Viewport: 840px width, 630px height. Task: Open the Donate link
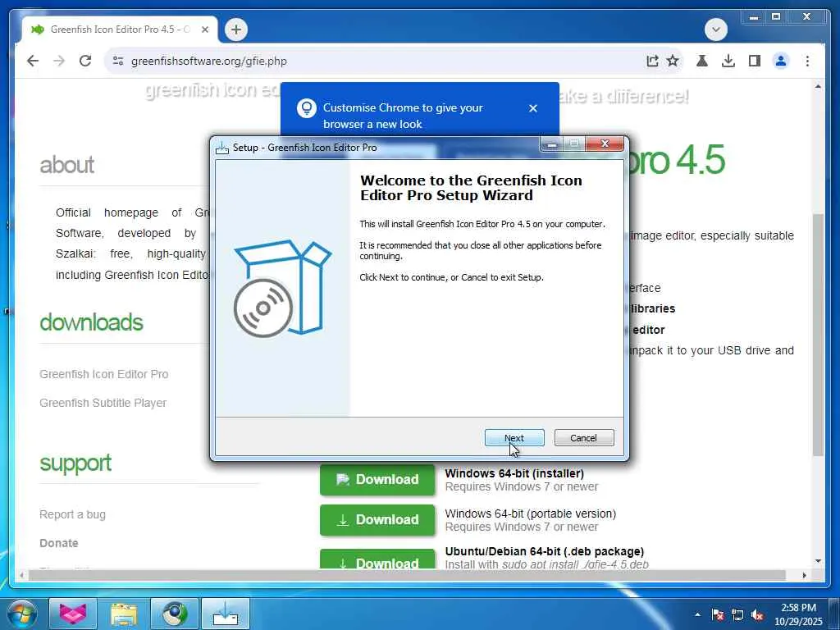tap(59, 543)
